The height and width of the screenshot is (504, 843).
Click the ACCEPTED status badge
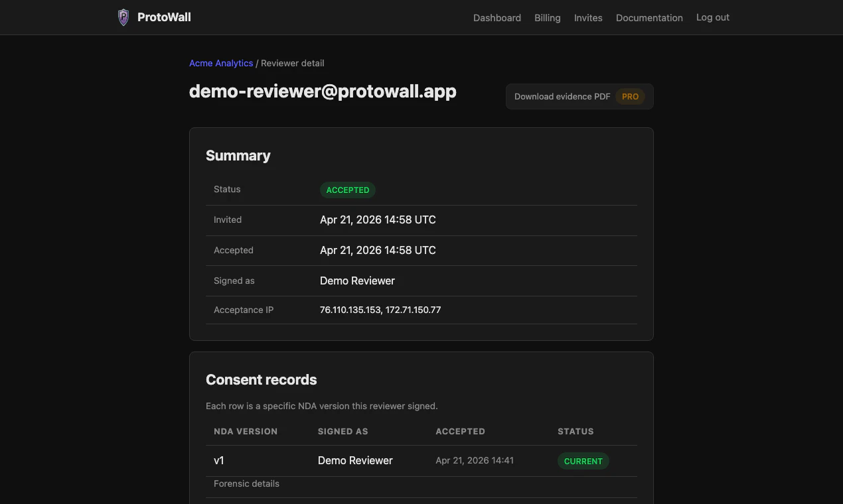point(347,190)
